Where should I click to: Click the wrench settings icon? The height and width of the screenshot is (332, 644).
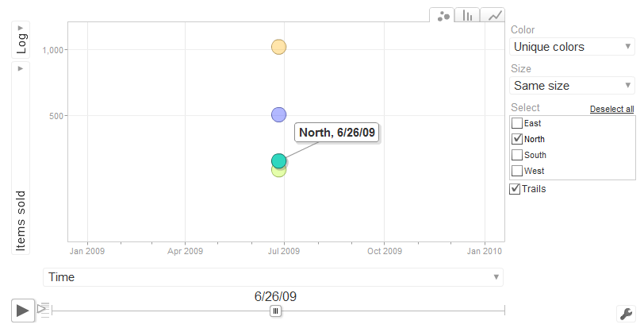[x=626, y=314]
